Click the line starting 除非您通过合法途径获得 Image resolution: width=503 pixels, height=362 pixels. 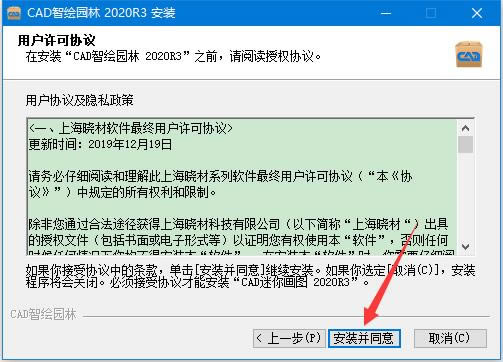click(x=238, y=224)
